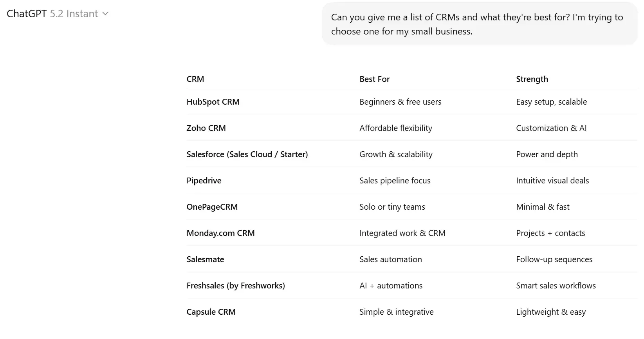This screenshot has height=339, width=644.
Task: Click the 'Beginners & free users' cell
Action: 400,102
